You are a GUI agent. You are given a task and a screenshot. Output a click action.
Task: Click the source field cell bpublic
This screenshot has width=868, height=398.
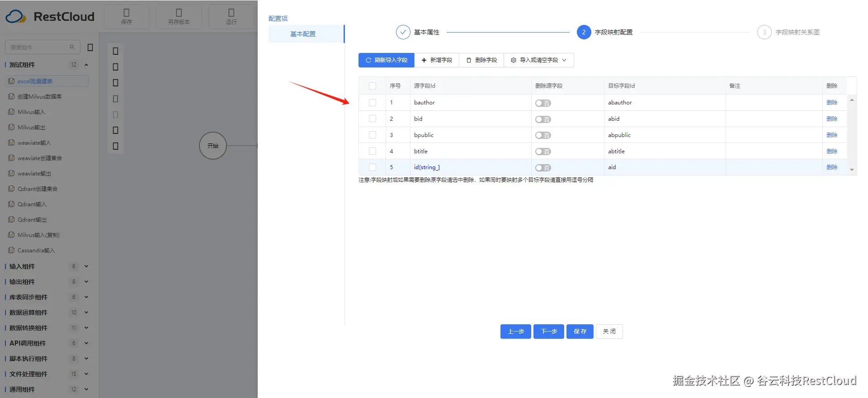(471, 135)
